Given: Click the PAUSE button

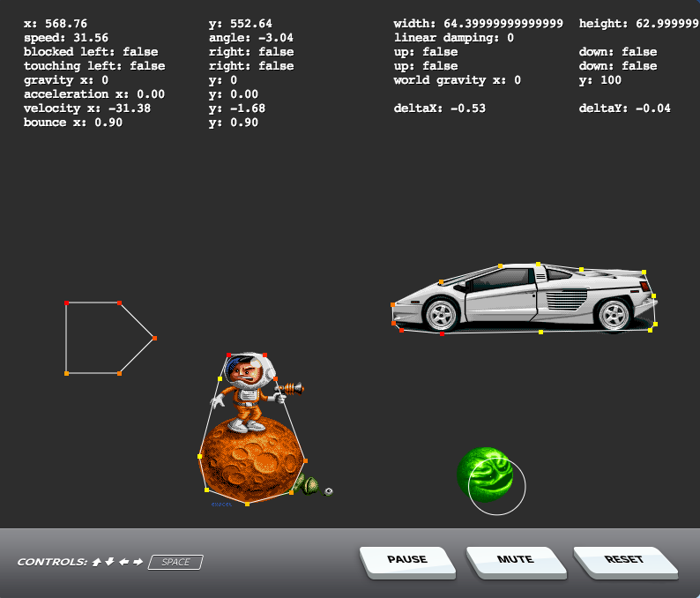Looking at the screenshot, I should click(407, 562).
